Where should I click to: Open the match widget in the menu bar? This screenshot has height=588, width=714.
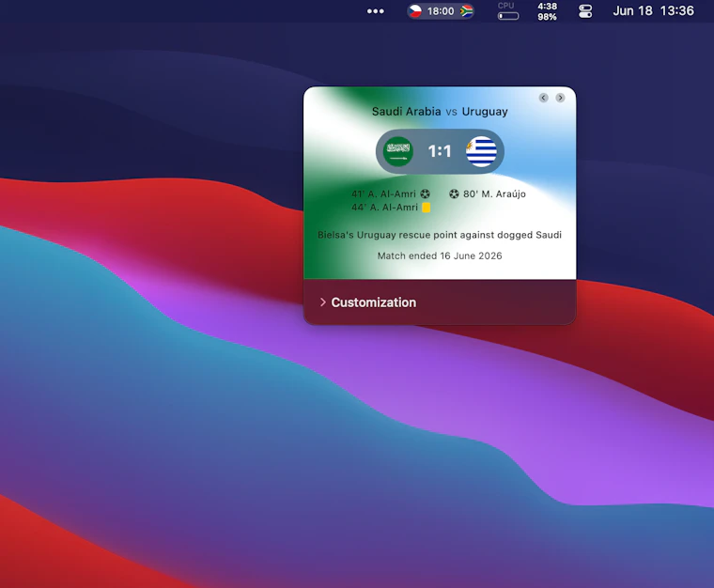coord(441,11)
